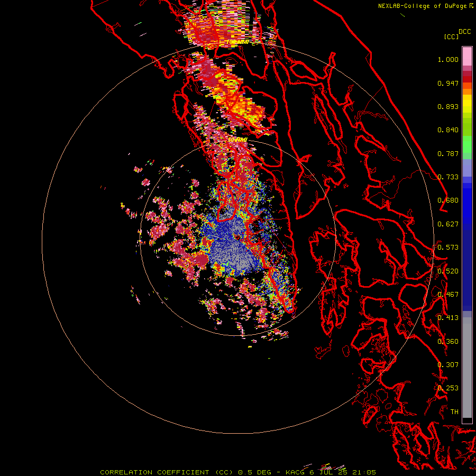The image size is (476, 476).
Task: Click the Correlation Coefficient caption at bottom
Action: pos(238,472)
